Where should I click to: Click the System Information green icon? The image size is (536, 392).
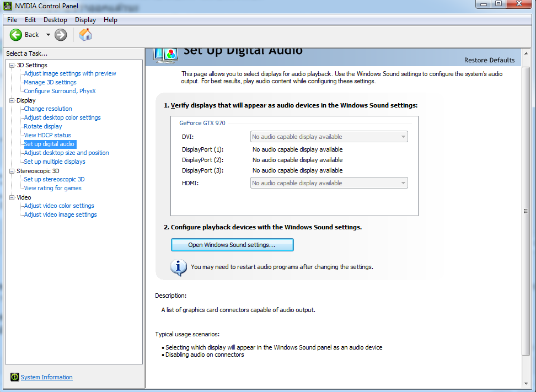pos(15,377)
